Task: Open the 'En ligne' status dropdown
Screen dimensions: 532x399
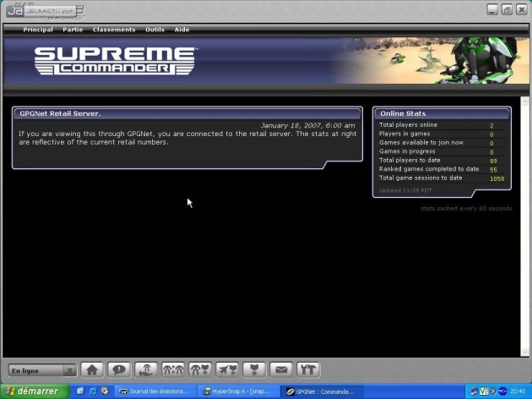Action: point(42,370)
